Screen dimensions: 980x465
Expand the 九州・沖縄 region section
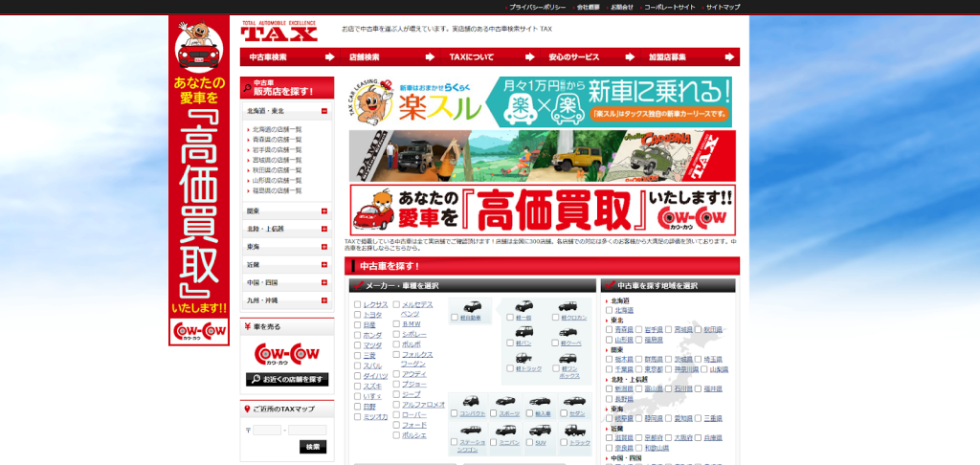324,300
